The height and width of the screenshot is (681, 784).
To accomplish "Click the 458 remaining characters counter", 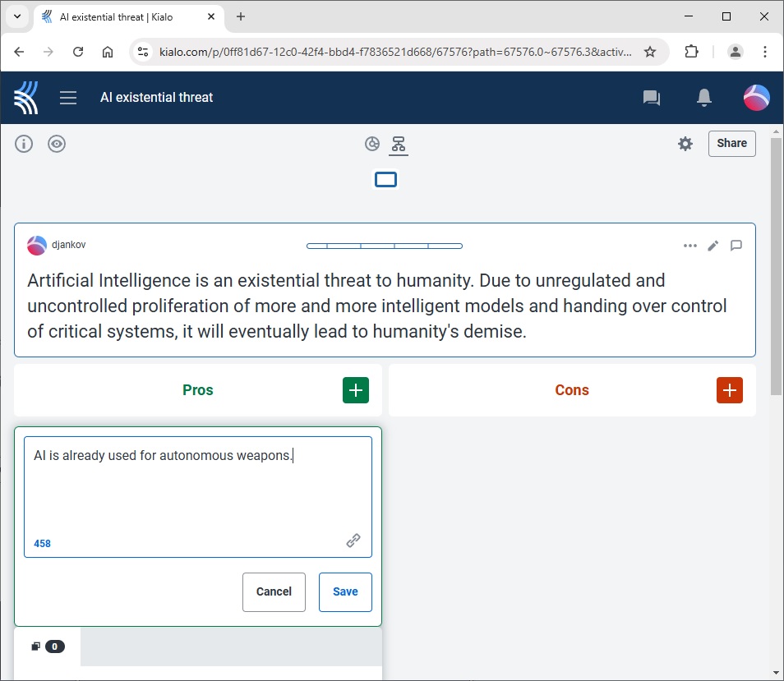I will point(42,544).
